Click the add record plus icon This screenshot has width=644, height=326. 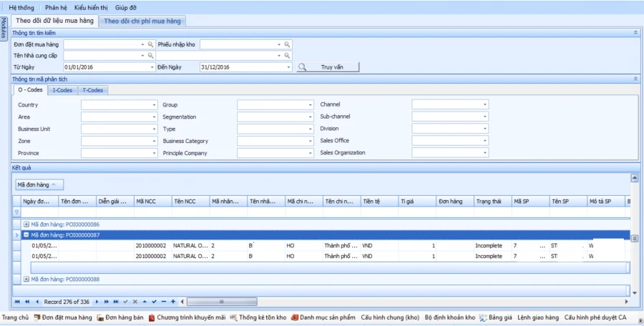pyautogui.click(x=173, y=302)
